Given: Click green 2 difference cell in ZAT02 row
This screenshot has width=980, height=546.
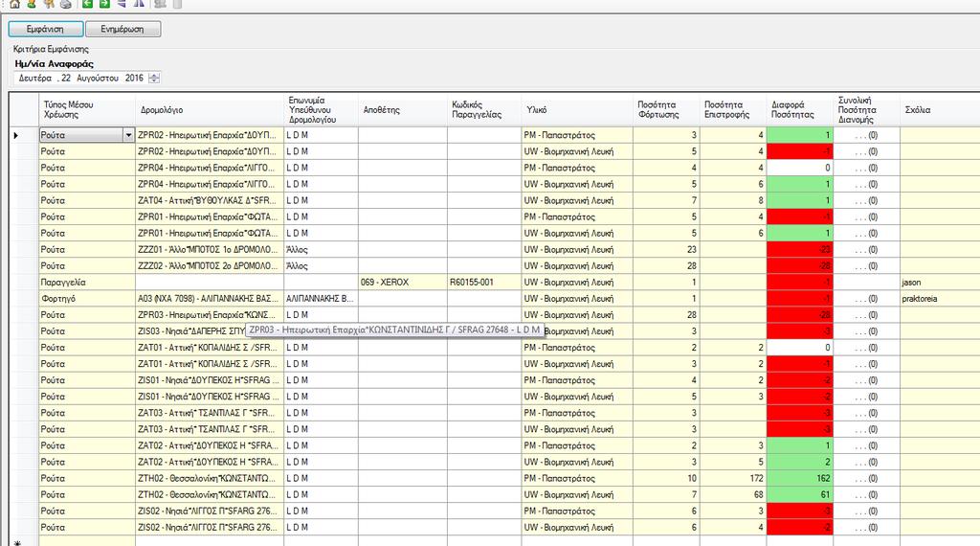Looking at the screenshot, I should point(799,463).
